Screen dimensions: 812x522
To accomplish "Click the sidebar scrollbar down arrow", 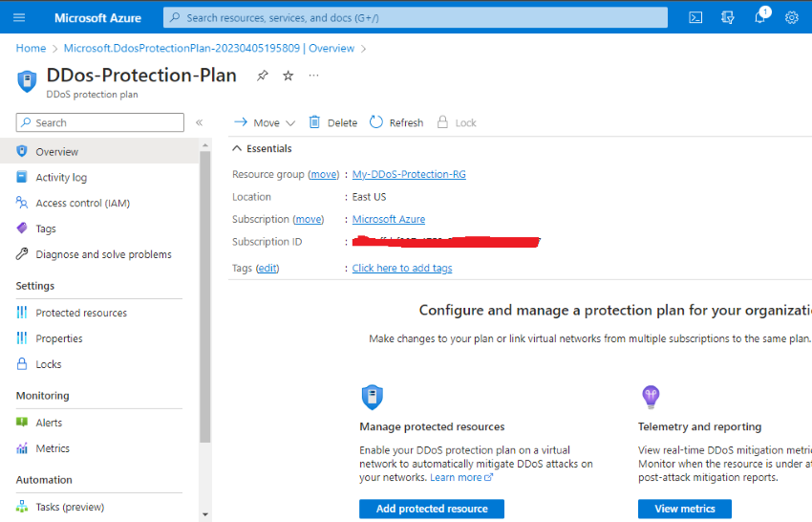I will click(205, 514).
